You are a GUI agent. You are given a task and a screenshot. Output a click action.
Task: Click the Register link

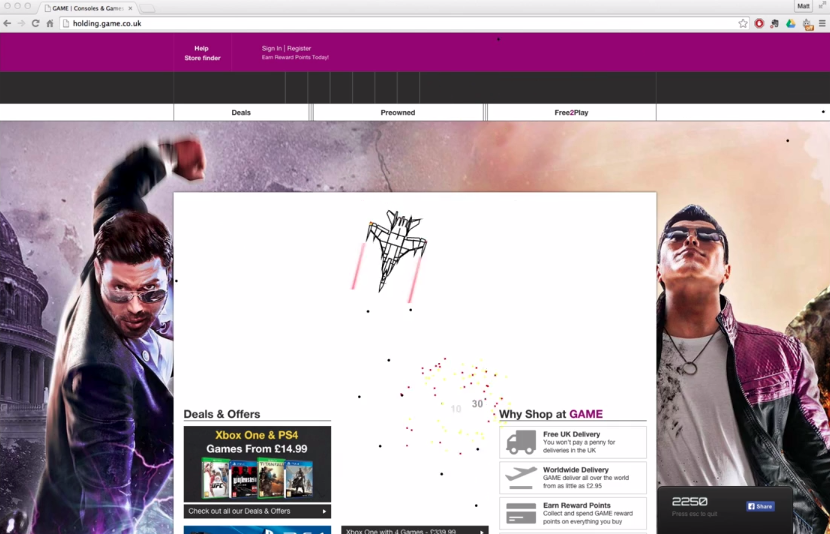(299, 48)
